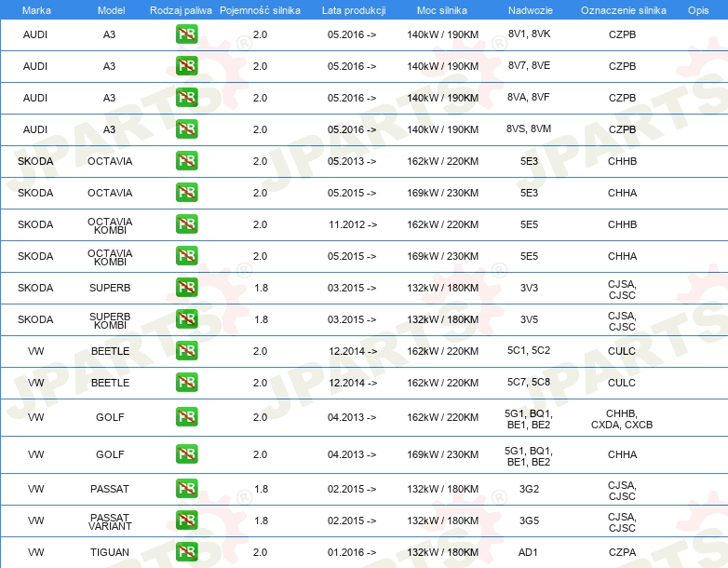Click engine codes CHHB, CXDA, CXCB
The width and height of the screenshot is (728, 568).
(622, 419)
